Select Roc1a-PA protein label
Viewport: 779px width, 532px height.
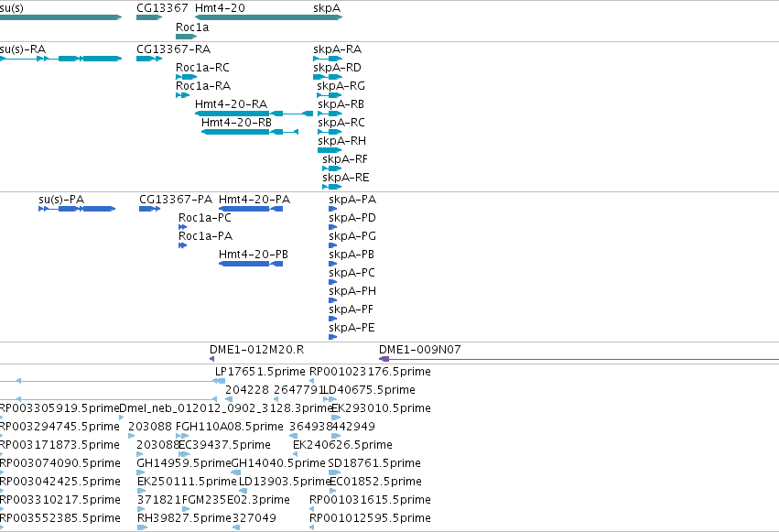pos(205,236)
